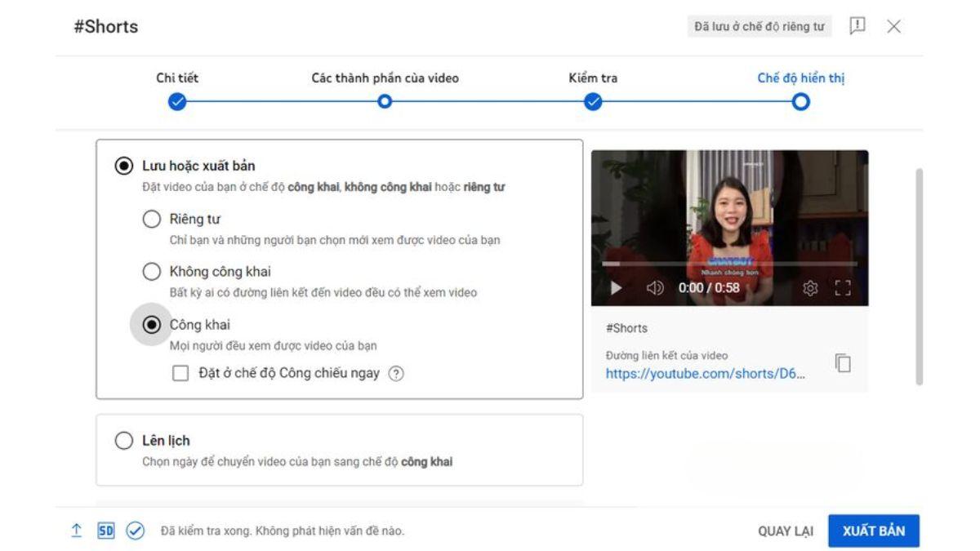Viewport: 980px width, 551px height.
Task: Copy the video link with the copy icon
Action: click(x=843, y=363)
